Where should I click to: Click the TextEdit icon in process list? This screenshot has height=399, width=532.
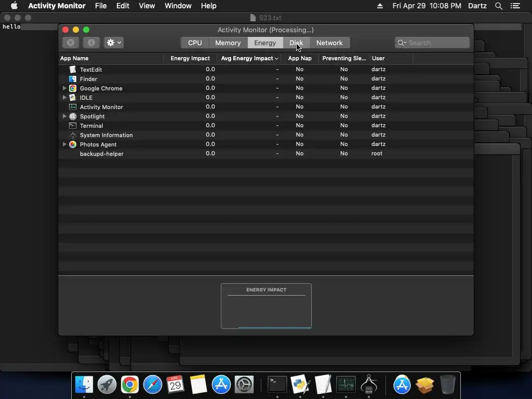73,70
